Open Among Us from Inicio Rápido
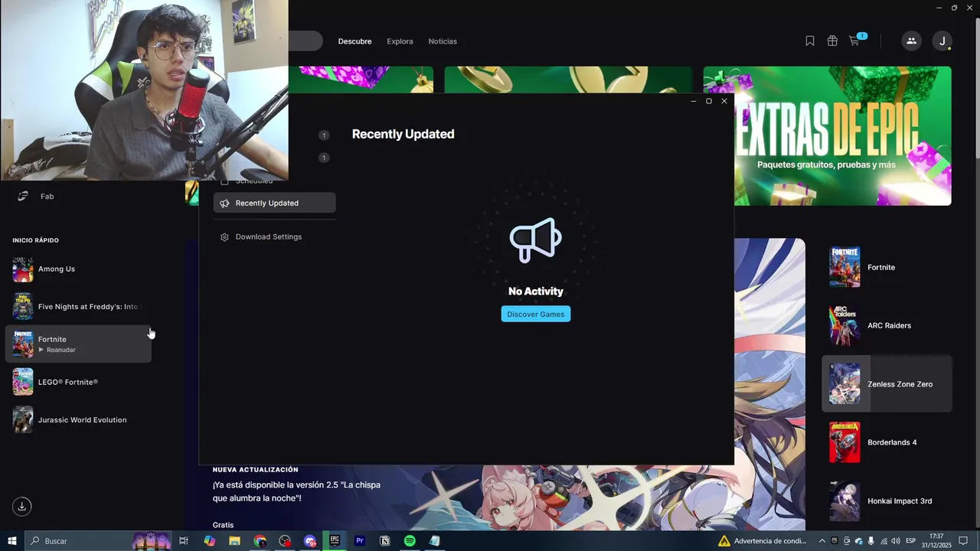 point(78,269)
